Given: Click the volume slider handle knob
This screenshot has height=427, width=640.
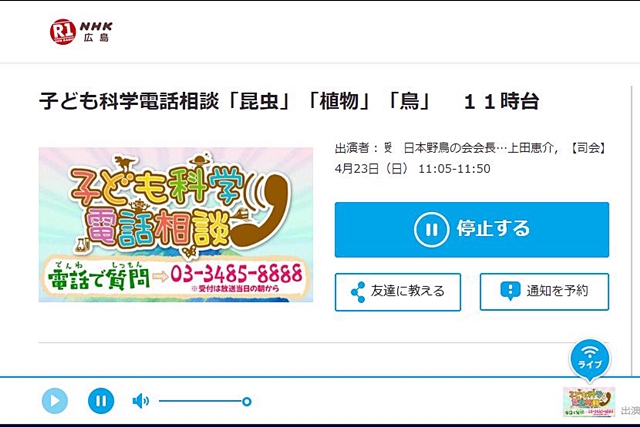Looking at the screenshot, I should (247, 402).
